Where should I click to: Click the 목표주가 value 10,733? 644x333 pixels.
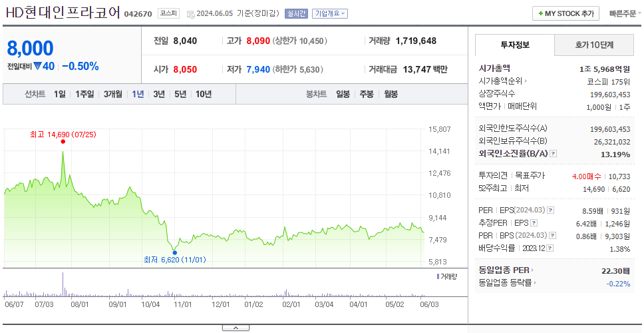[619, 176]
